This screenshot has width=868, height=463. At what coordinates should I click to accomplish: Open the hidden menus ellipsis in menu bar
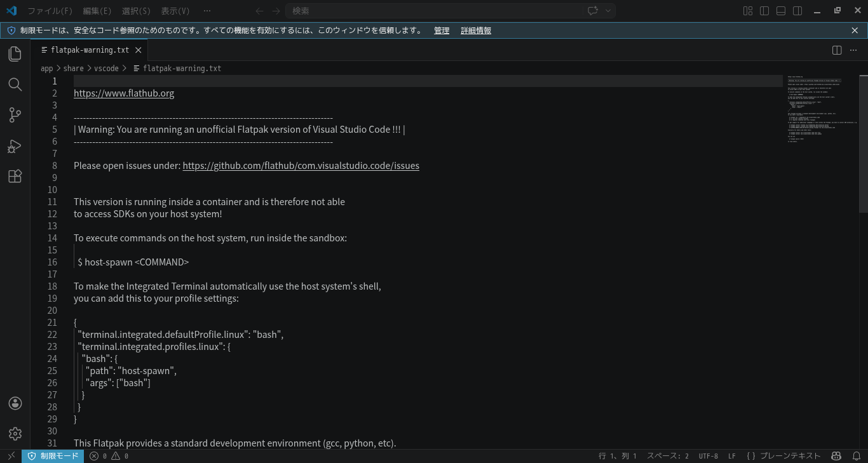click(x=207, y=11)
